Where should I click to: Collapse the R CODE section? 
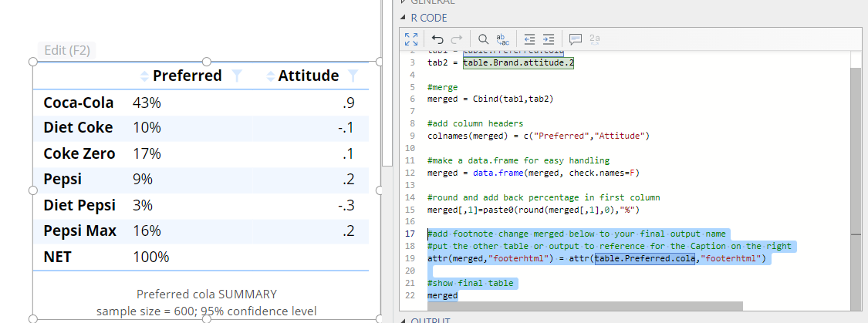pos(402,18)
